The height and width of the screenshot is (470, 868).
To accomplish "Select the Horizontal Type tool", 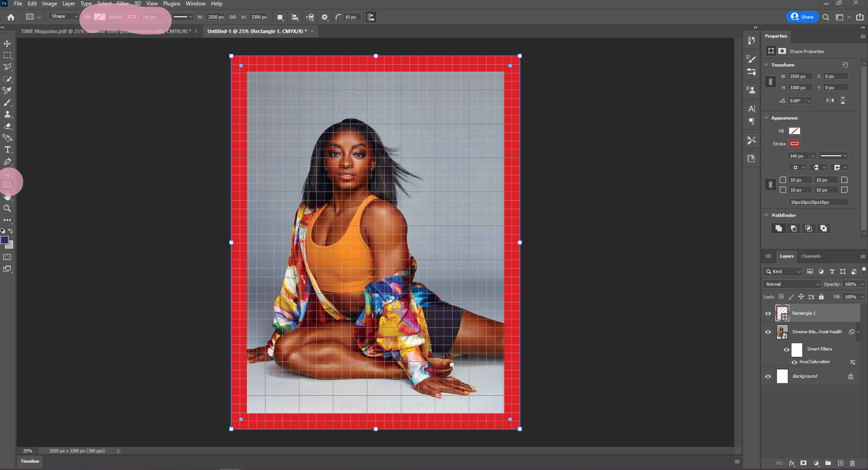I will click(7, 150).
